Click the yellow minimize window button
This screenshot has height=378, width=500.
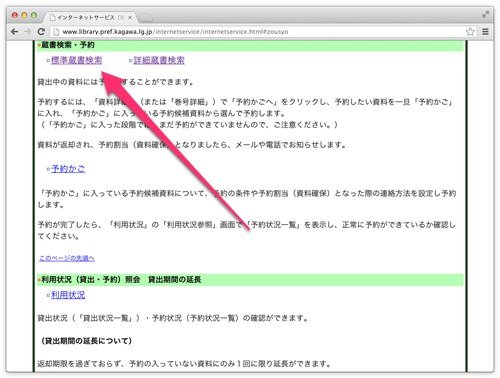[24, 15]
